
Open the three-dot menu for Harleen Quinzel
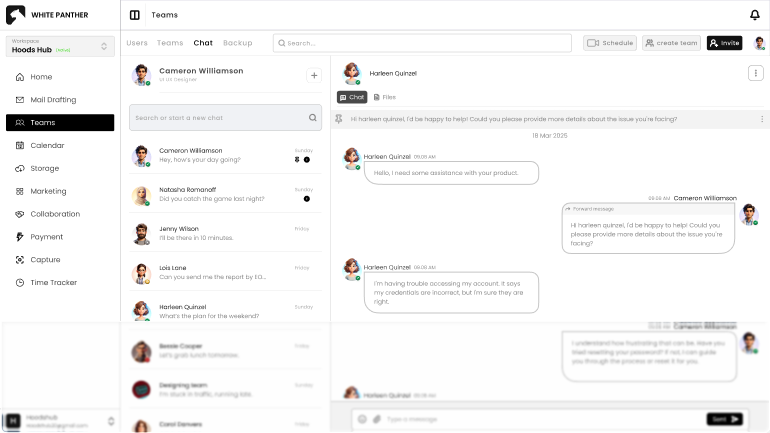[755, 73]
